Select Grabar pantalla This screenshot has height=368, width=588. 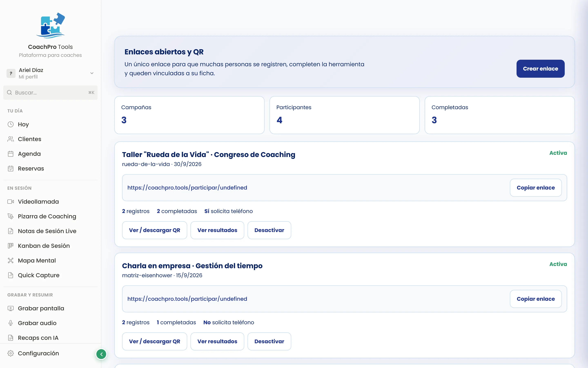pos(50,308)
